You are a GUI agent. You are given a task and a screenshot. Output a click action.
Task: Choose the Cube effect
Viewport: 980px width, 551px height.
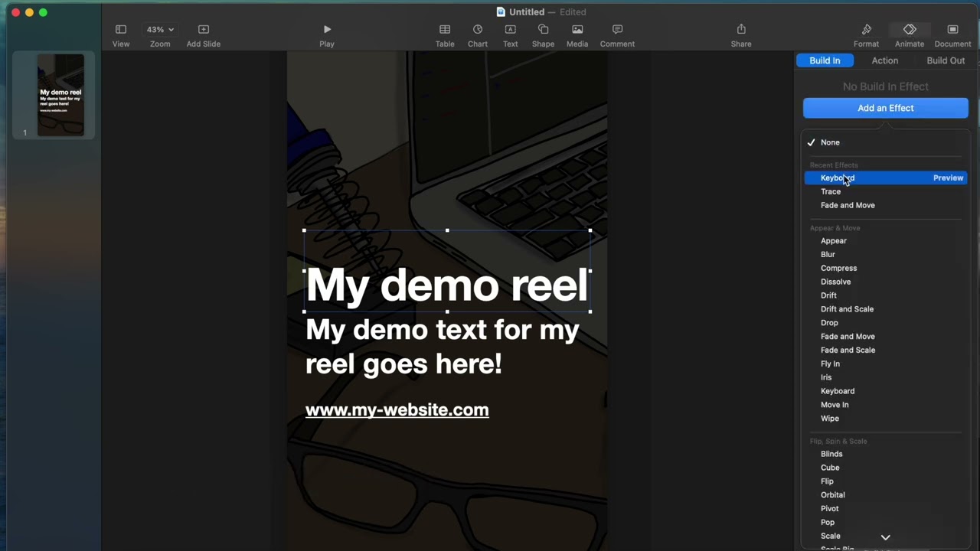830,468
